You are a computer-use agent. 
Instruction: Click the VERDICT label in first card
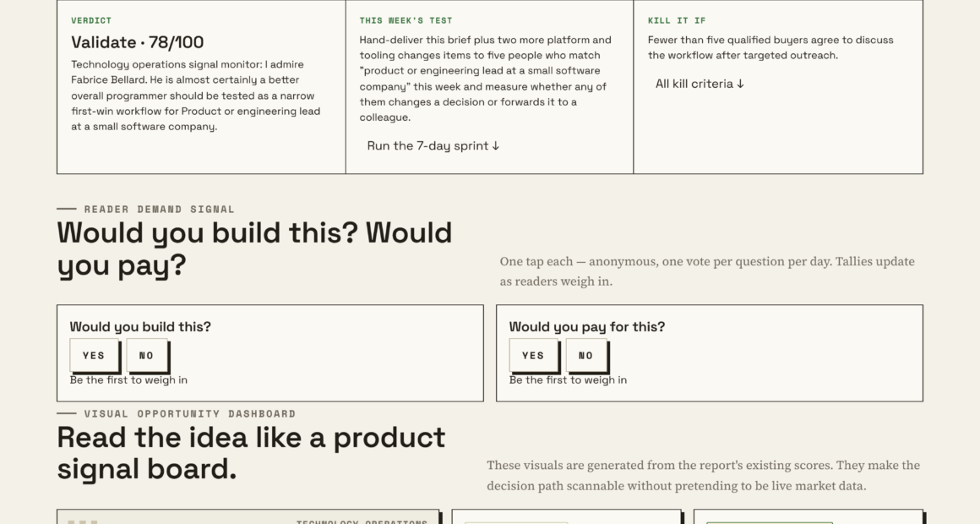(x=91, y=20)
